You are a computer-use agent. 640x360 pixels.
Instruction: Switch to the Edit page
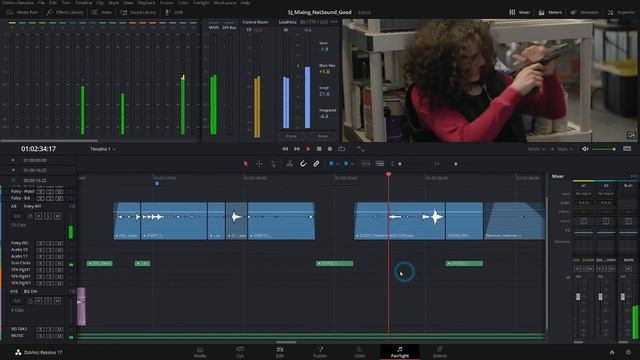pyautogui.click(x=280, y=352)
